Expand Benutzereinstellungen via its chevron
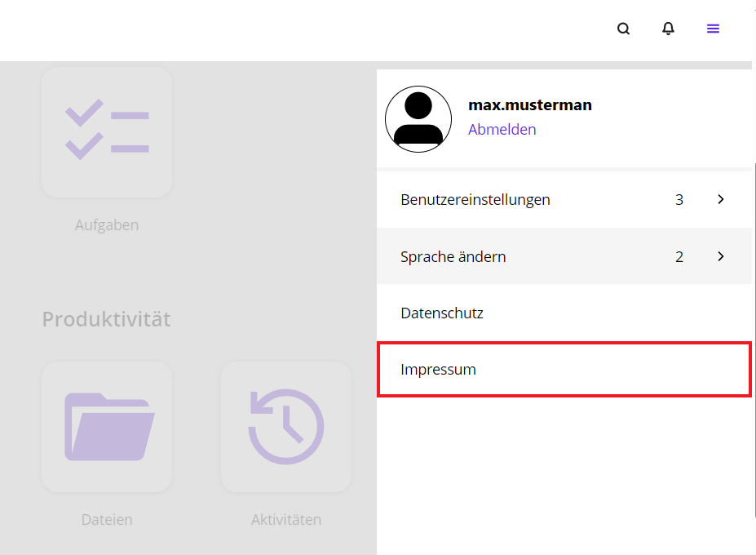 point(720,199)
